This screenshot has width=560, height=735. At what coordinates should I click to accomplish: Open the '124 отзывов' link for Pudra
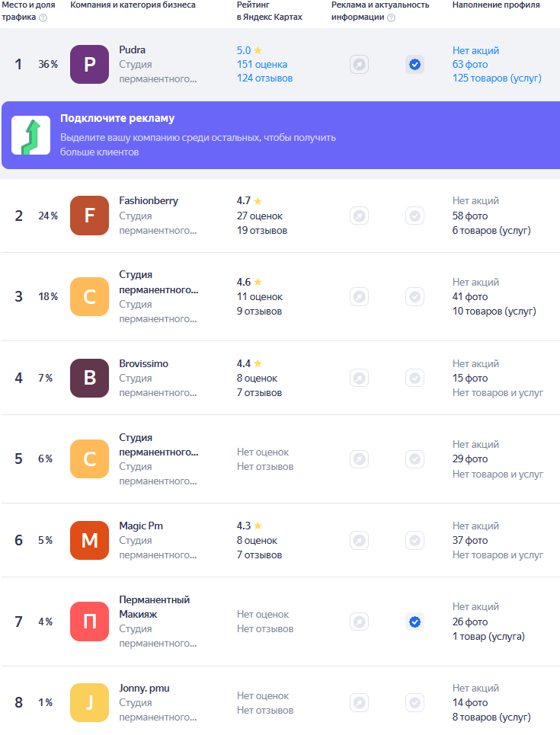coord(264,78)
